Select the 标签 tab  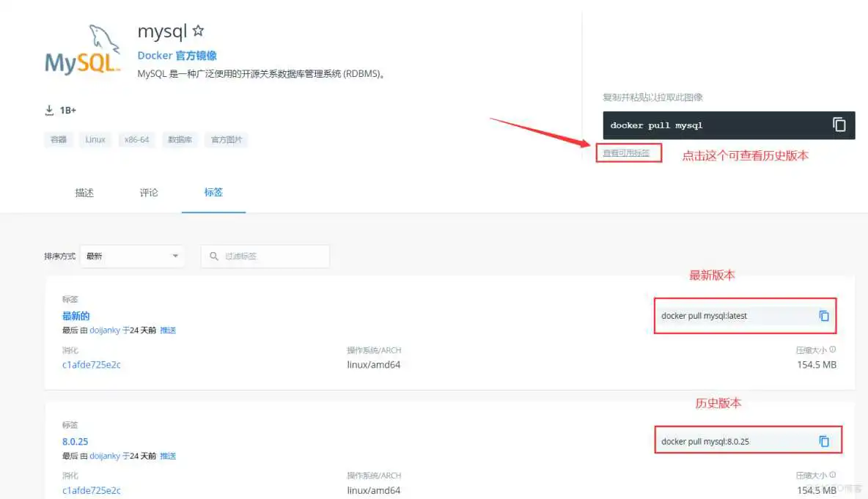tap(213, 193)
